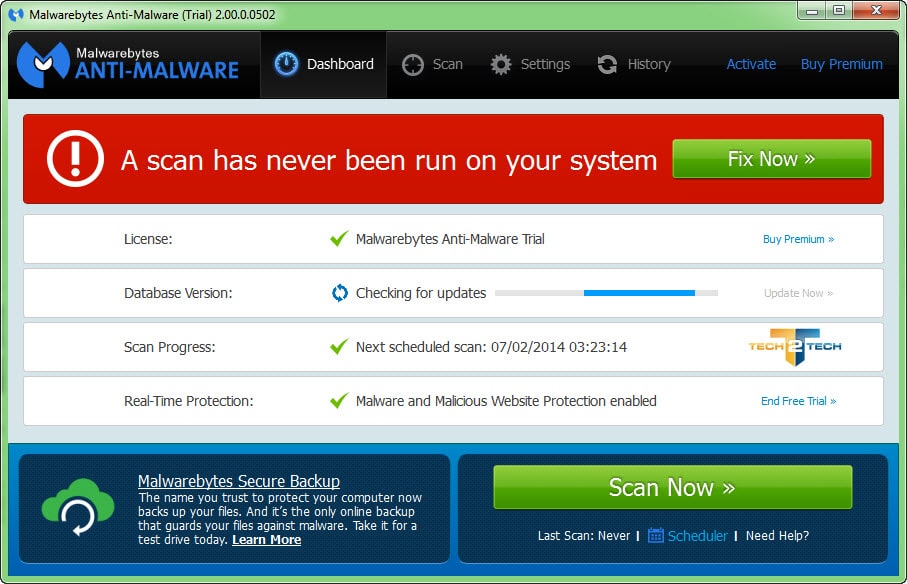Click the Checking for updates progress bar

606,293
